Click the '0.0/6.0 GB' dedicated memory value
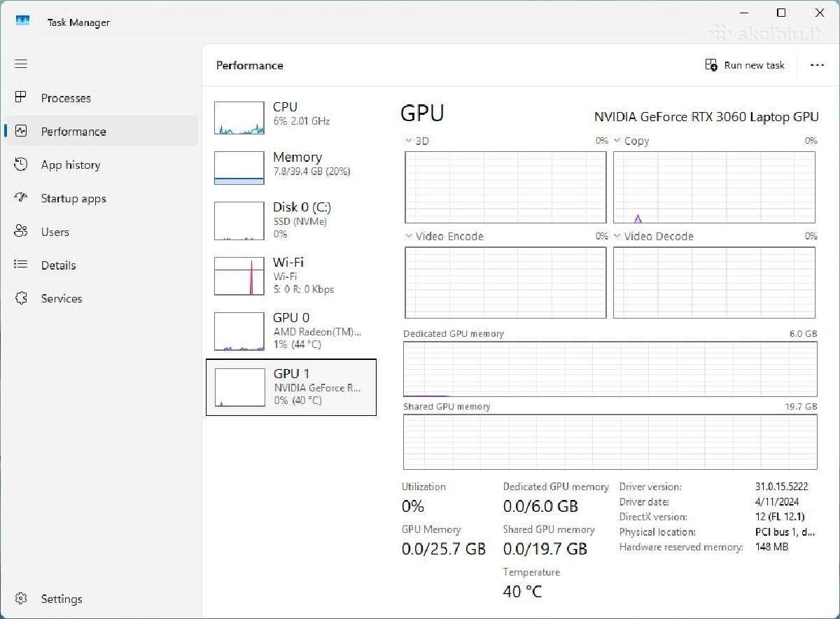Image resolution: width=840 pixels, height=619 pixels. pos(540,506)
